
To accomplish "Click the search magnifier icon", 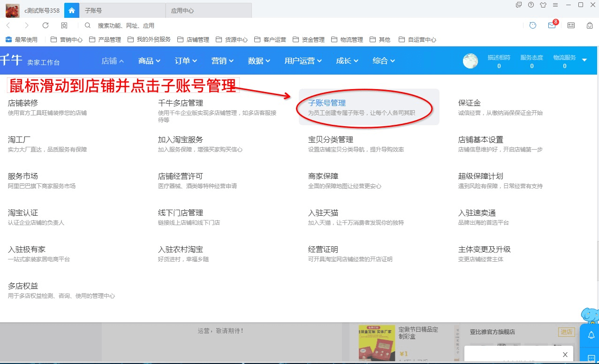I will [88, 25].
